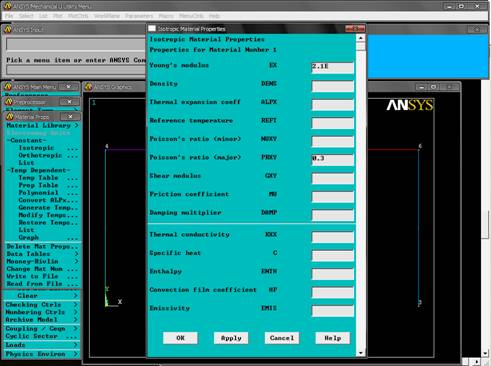Open the MenuCtrls menu
491x366 pixels.
[191, 16]
